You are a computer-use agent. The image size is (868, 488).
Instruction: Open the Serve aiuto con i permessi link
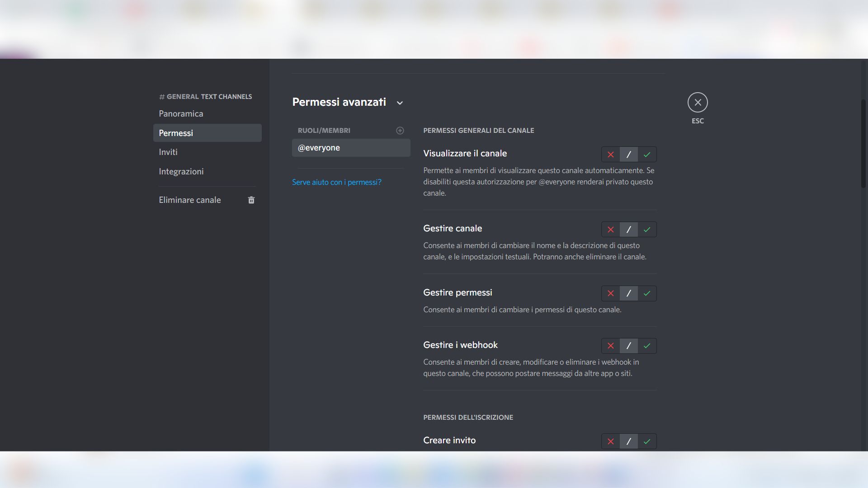[x=336, y=182]
